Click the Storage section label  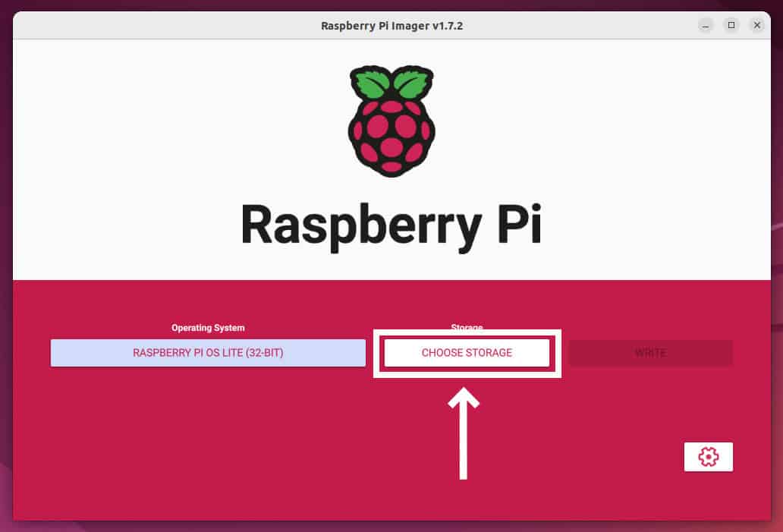pyautogui.click(x=467, y=328)
